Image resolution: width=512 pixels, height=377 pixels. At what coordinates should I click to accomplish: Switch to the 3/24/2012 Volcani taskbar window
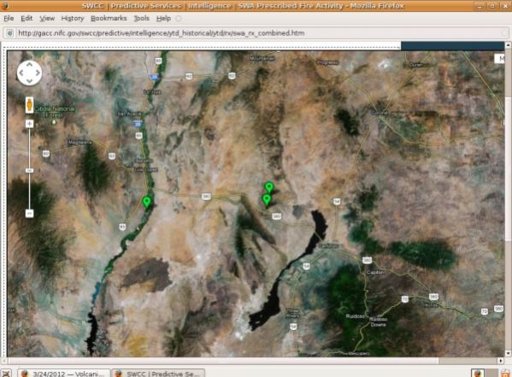[64, 373]
